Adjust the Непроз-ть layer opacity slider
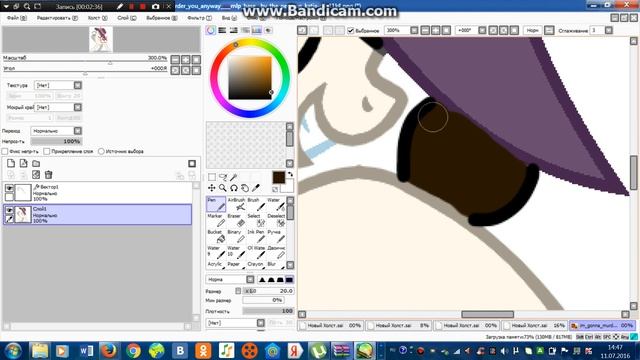640x360 pixels. click(56, 141)
